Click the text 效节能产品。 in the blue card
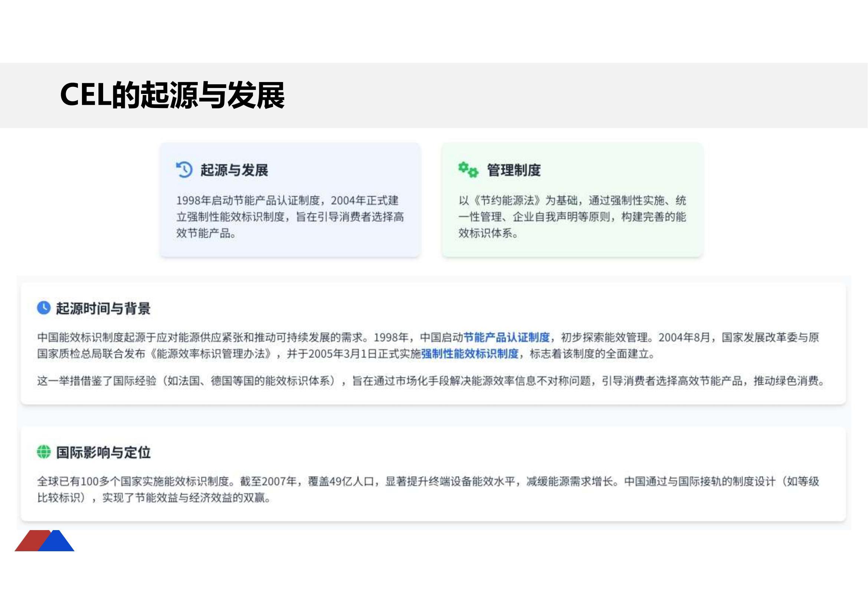 [x=206, y=233]
